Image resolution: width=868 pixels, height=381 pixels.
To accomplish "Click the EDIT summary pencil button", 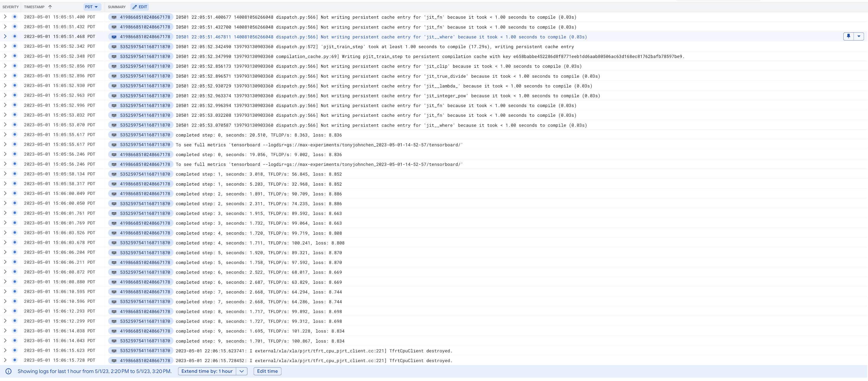I will (140, 7).
